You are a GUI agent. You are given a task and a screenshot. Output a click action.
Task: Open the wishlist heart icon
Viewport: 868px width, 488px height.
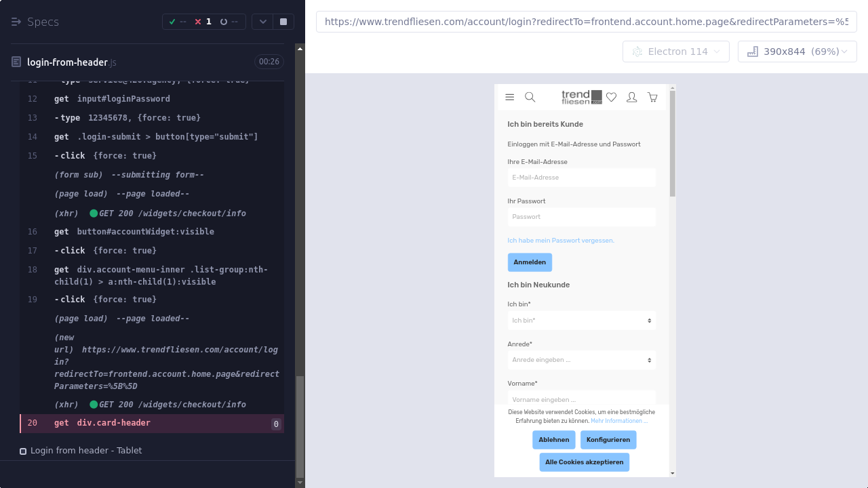point(611,98)
